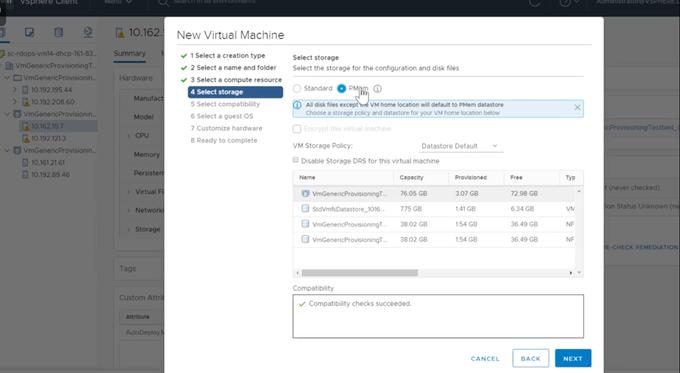Switch to the Summary tab
Viewport: 680px width, 373px height.
tap(130, 53)
